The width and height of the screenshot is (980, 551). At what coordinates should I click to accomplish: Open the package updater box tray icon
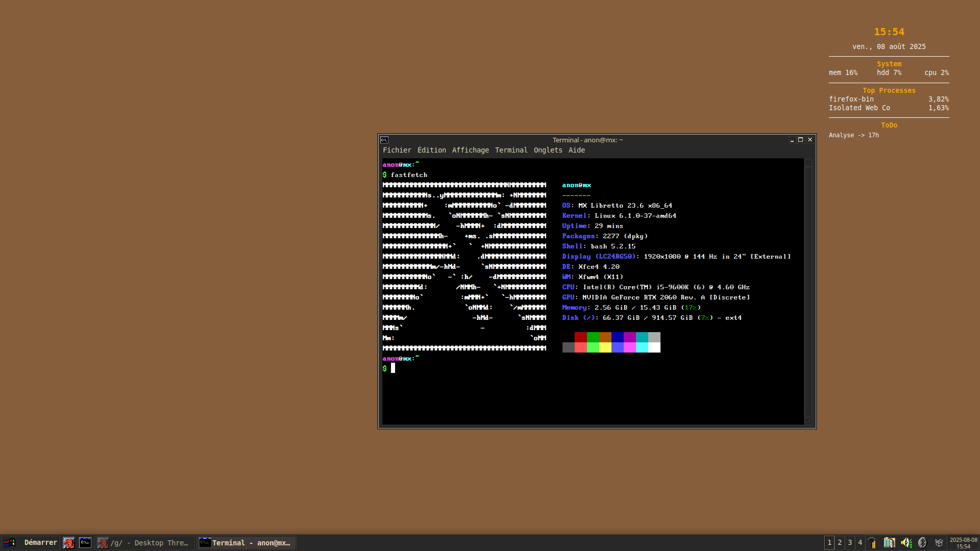(939, 543)
